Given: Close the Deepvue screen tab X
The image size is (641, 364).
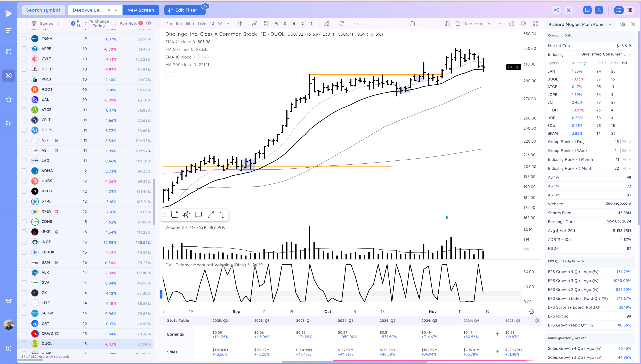Looking at the screenshot, I should pyautogui.click(x=109, y=10).
